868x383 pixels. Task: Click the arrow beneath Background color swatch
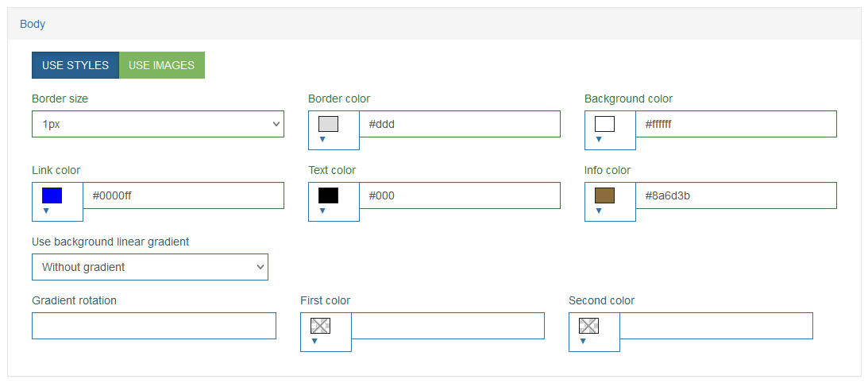(599, 139)
